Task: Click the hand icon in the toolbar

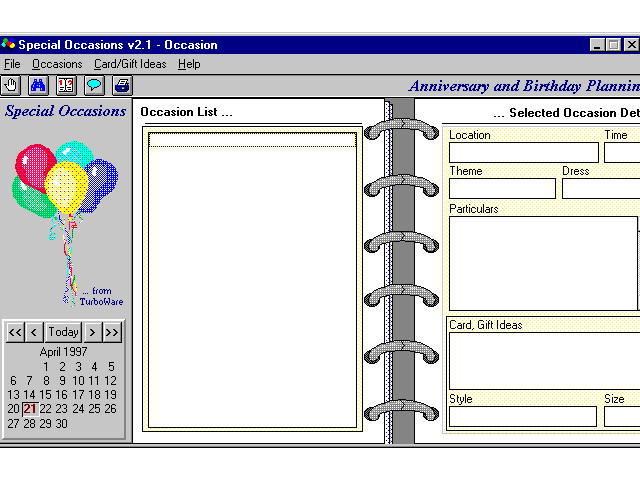Action: (12, 85)
